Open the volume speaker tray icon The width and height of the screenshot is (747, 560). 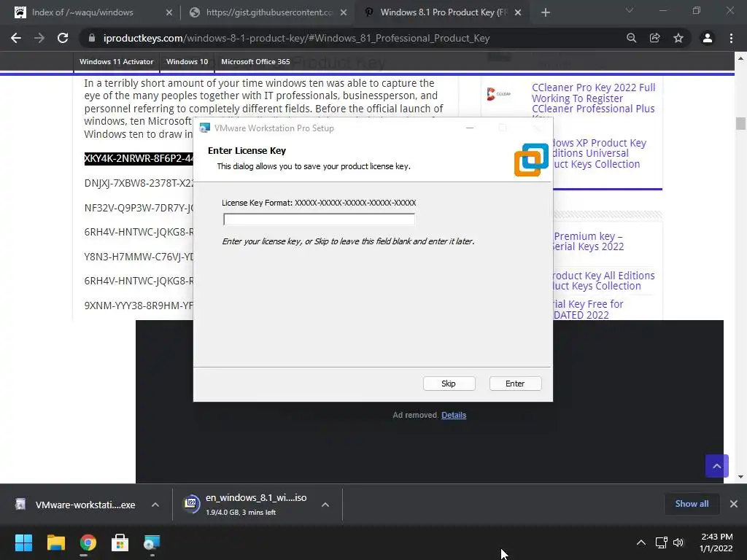(678, 542)
